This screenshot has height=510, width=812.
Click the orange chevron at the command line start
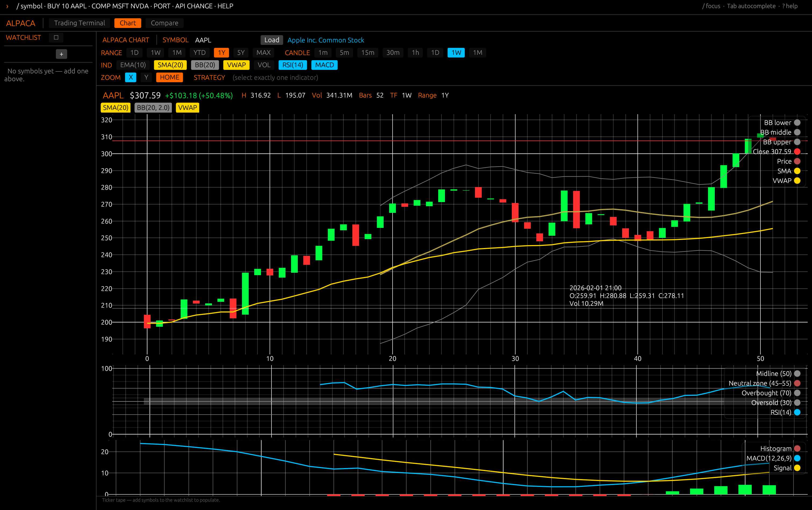7,6
